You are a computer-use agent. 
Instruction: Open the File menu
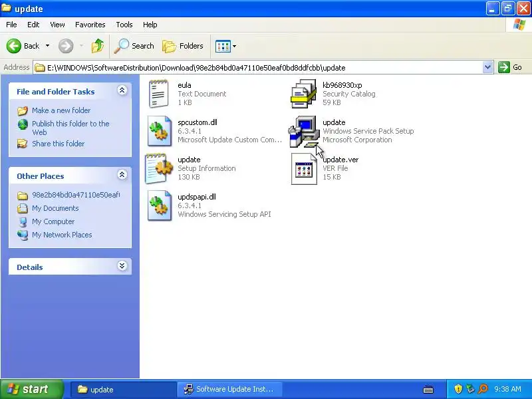pyautogui.click(x=11, y=25)
